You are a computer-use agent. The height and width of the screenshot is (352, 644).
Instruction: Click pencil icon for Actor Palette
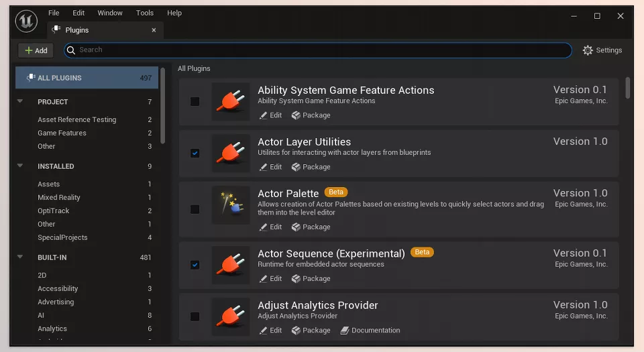(x=263, y=227)
